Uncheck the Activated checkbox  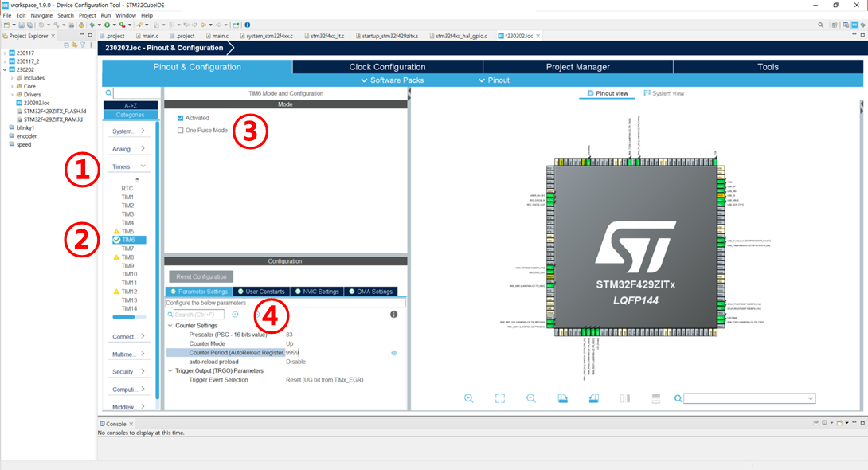[x=181, y=118]
